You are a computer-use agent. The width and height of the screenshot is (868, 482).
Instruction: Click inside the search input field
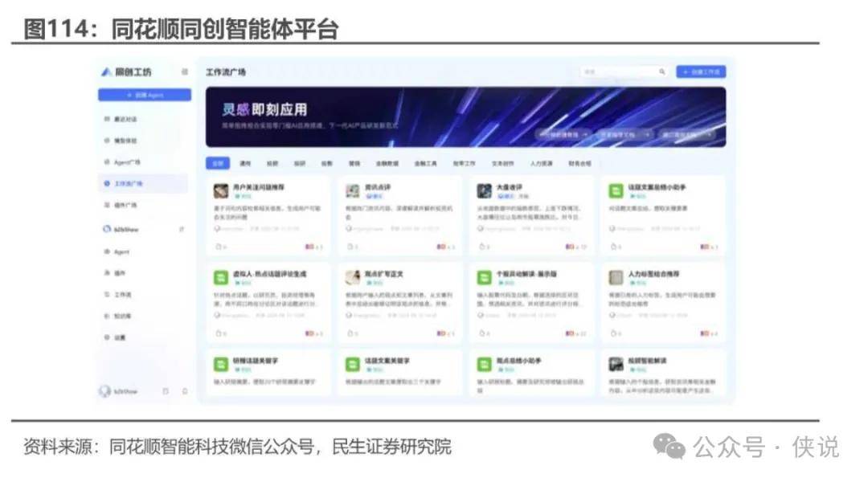pyautogui.click(x=624, y=72)
